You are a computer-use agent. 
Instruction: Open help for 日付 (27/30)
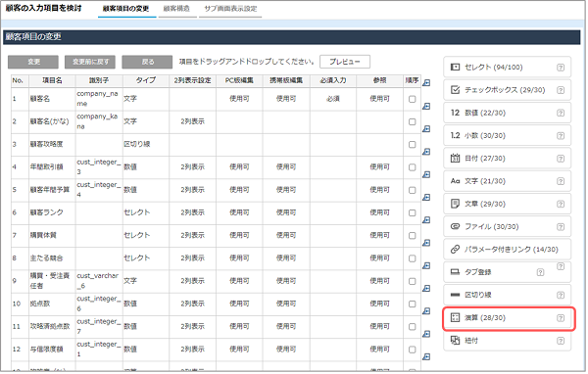click(561, 159)
